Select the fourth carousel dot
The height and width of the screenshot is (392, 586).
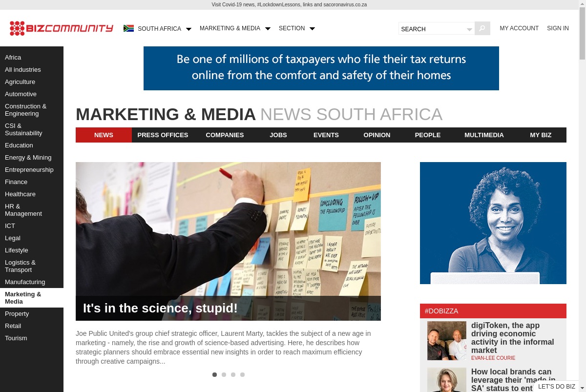242,375
